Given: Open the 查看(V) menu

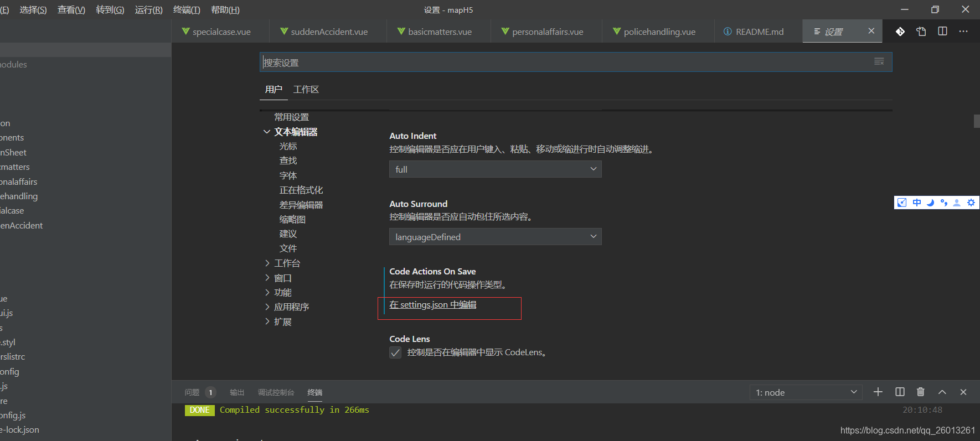Looking at the screenshot, I should coord(71,10).
